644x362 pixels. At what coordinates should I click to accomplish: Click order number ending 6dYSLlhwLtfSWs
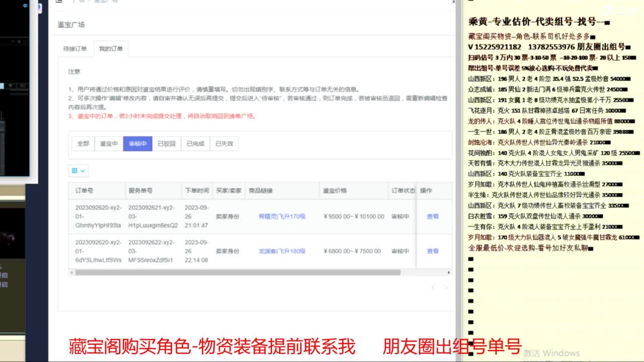[x=98, y=251]
